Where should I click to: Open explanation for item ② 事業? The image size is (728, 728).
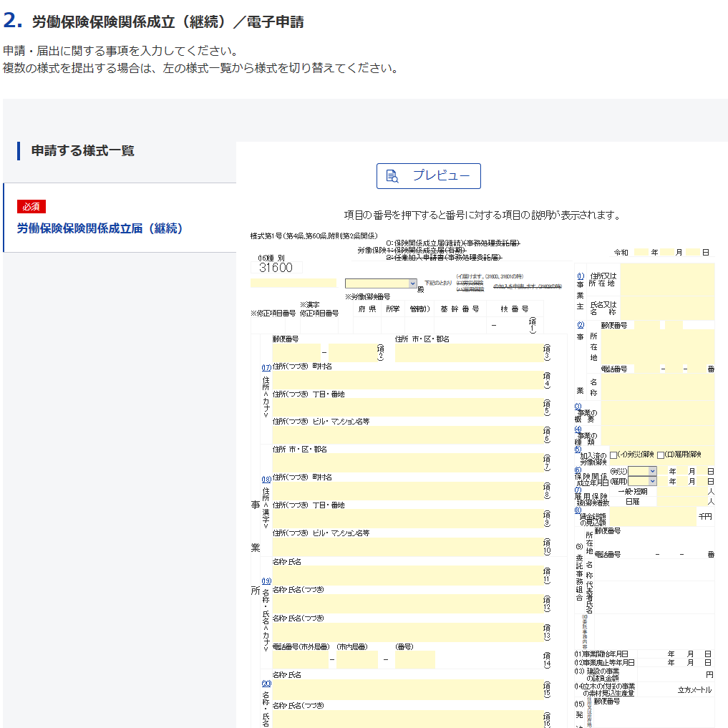(581, 324)
